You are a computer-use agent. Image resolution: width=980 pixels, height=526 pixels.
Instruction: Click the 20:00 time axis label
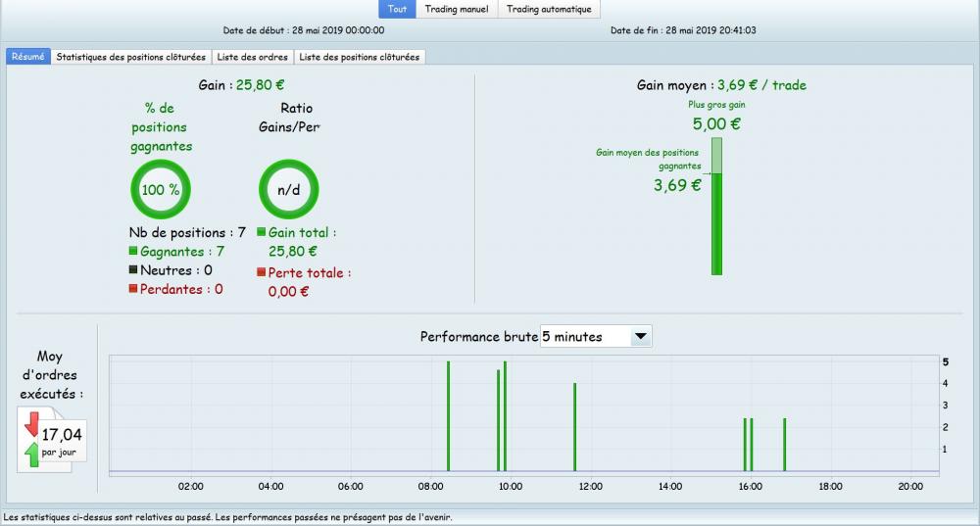(x=910, y=486)
